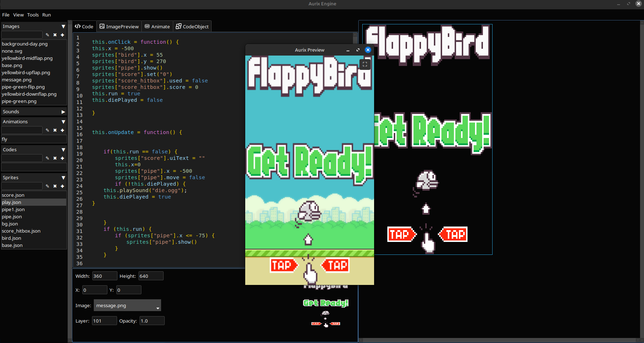Click the Codes name input box

pos(22,158)
